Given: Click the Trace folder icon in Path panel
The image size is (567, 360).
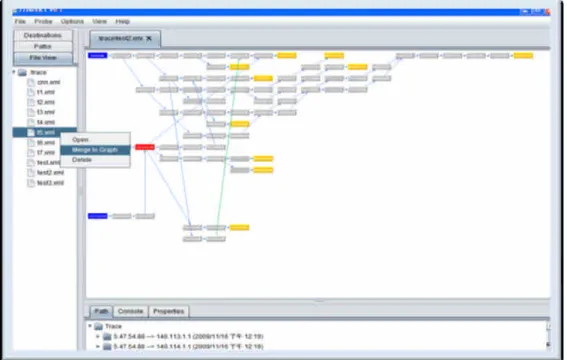Looking at the screenshot, I should [98, 326].
